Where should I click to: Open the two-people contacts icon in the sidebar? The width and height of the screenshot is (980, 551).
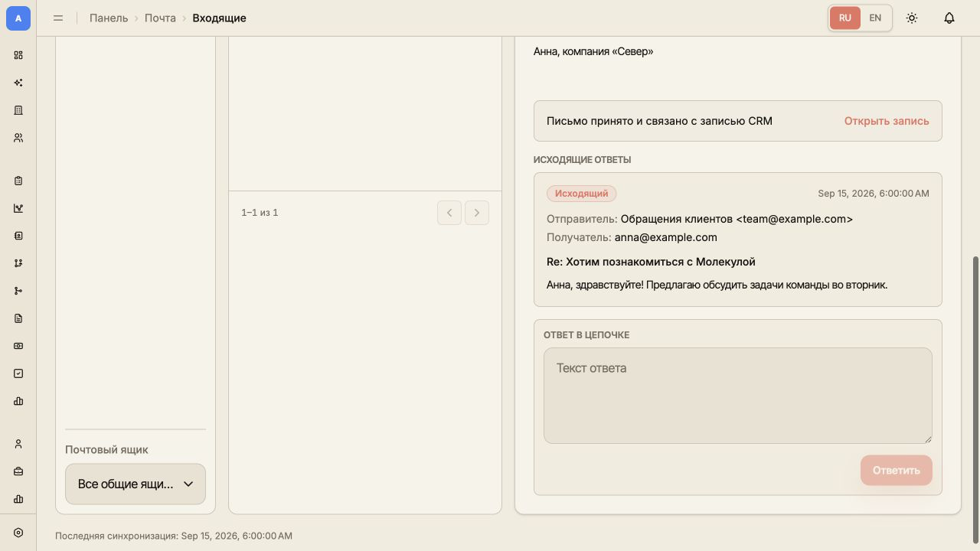(x=18, y=138)
